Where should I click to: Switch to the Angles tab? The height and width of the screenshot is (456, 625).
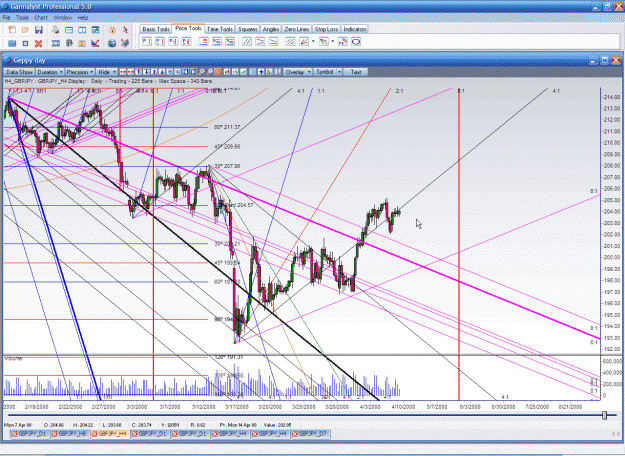271,29
